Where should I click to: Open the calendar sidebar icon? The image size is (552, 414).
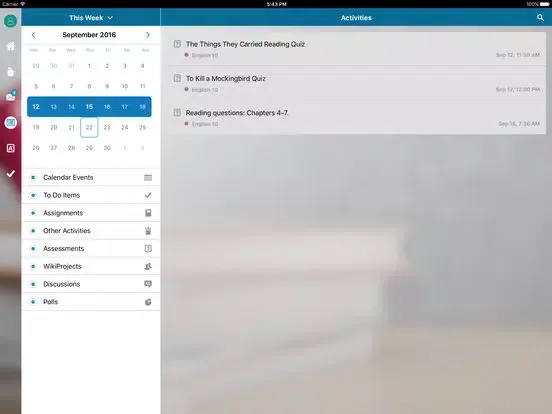pos(11,123)
